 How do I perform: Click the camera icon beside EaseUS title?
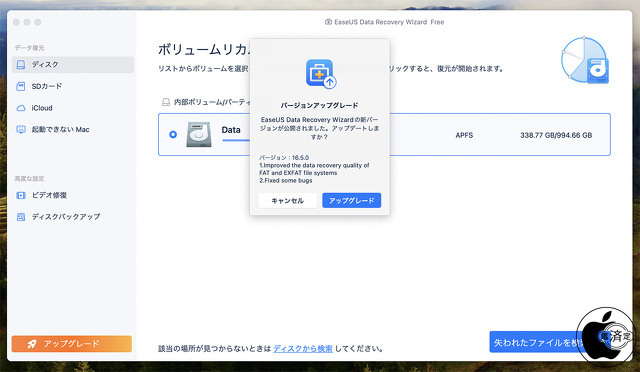pyautogui.click(x=328, y=22)
